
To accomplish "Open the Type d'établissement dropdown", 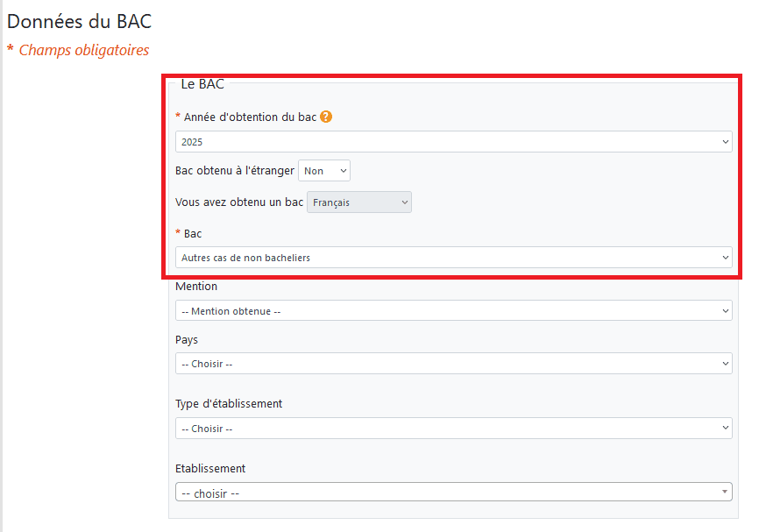I will [453, 429].
